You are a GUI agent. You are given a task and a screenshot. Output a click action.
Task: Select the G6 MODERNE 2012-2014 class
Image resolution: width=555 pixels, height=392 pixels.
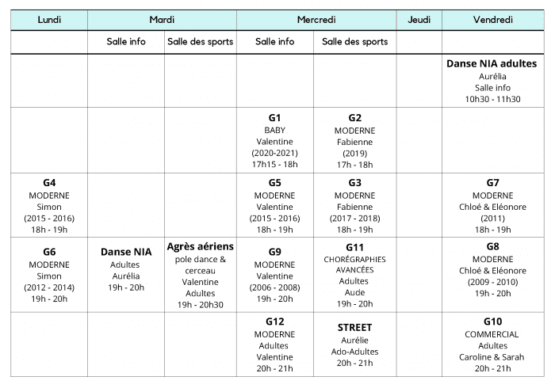(x=49, y=273)
